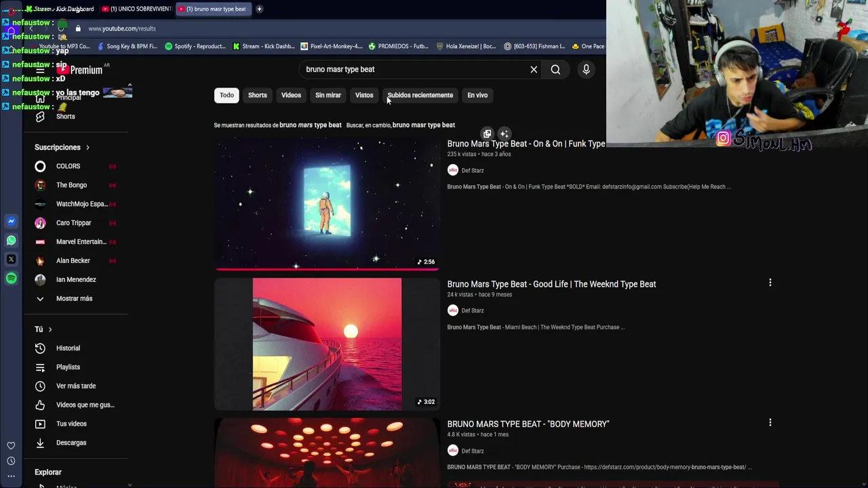The height and width of the screenshot is (488, 868).
Task: Select the En vivo filter chip
Action: click(x=477, y=95)
